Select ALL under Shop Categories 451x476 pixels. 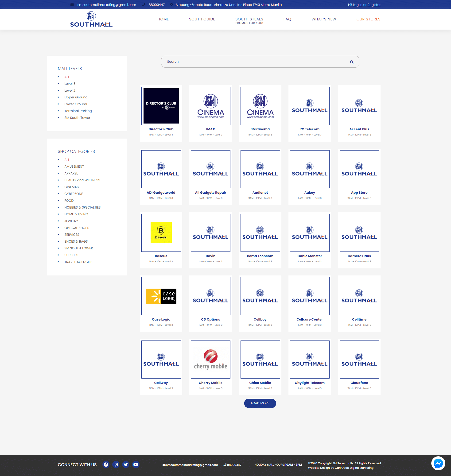coord(67,160)
